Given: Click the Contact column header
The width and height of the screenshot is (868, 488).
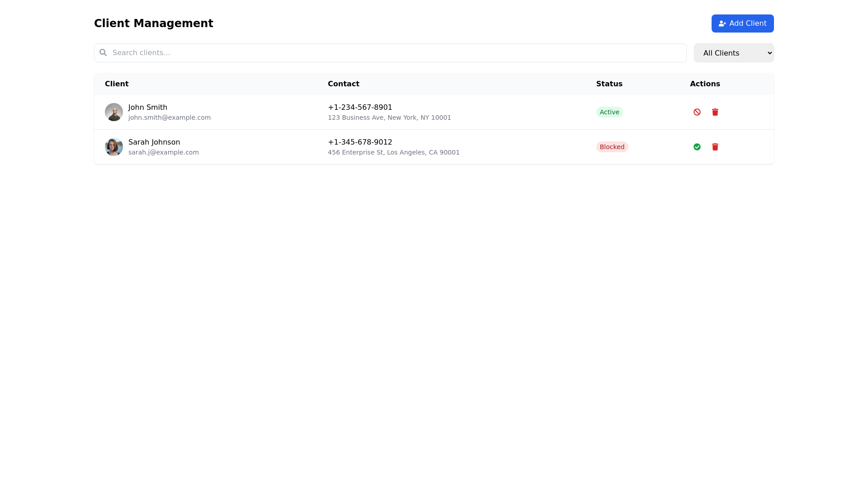Looking at the screenshot, I should point(344,84).
